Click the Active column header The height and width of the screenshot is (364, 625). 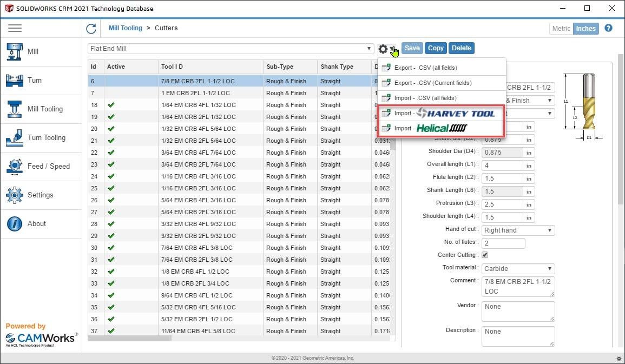(131, 67)
